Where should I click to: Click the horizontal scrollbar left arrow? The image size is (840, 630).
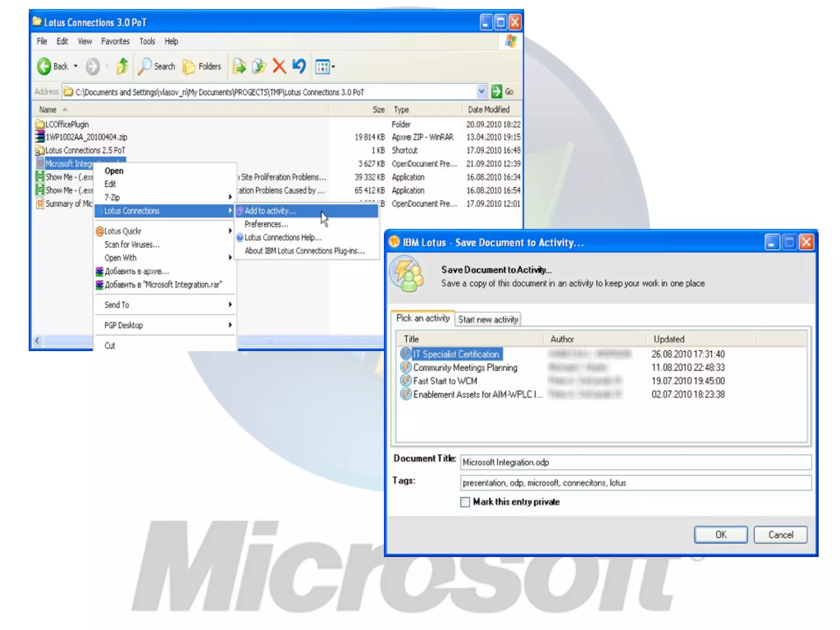click(37, 340)
